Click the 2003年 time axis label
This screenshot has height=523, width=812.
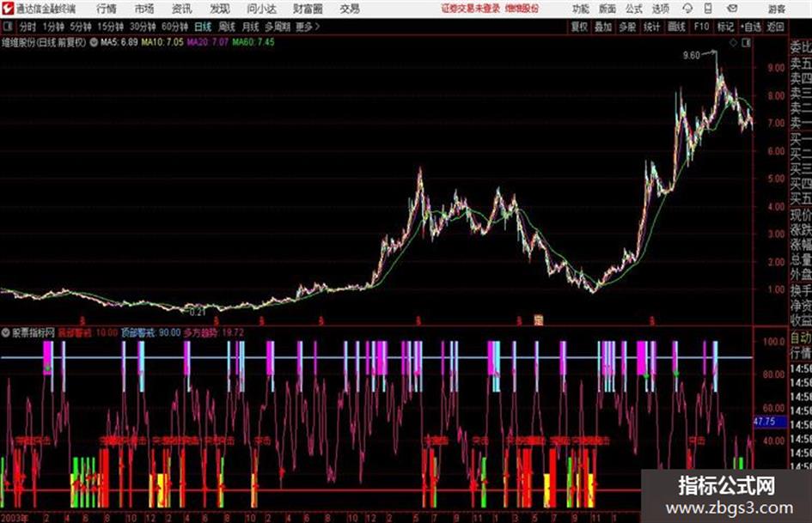(15, 518)
